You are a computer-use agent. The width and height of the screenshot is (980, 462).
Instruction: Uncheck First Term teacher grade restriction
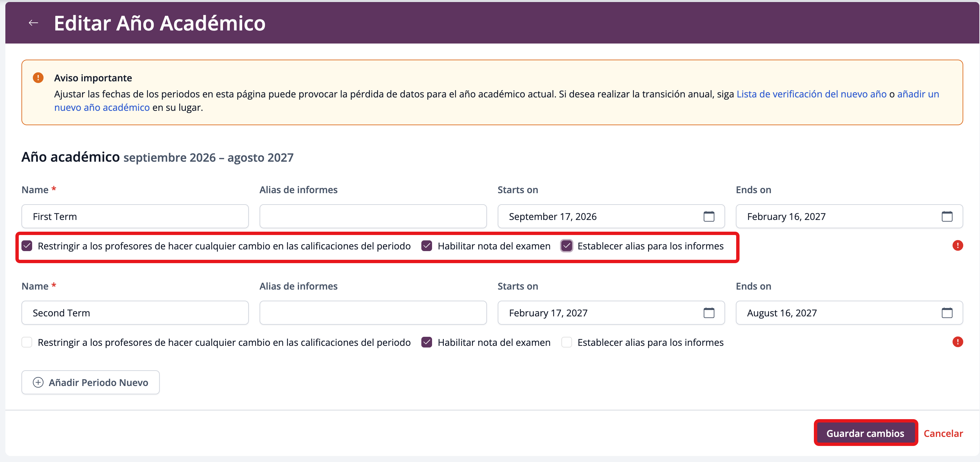[27, 246]
